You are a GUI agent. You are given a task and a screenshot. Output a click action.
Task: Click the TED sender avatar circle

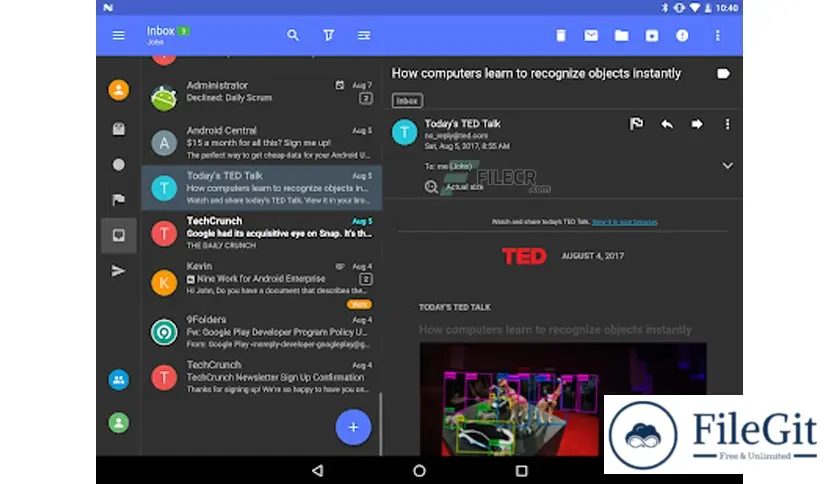point(405,132)
